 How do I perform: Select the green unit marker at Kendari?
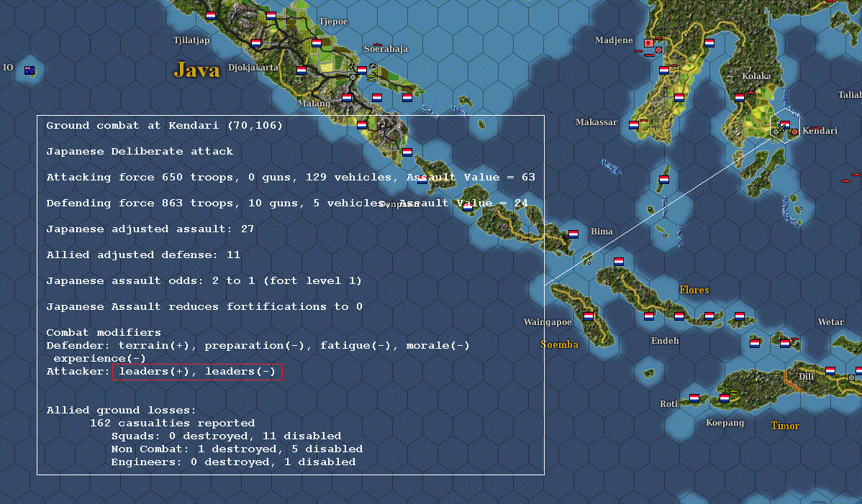click(x=776, y=132)
